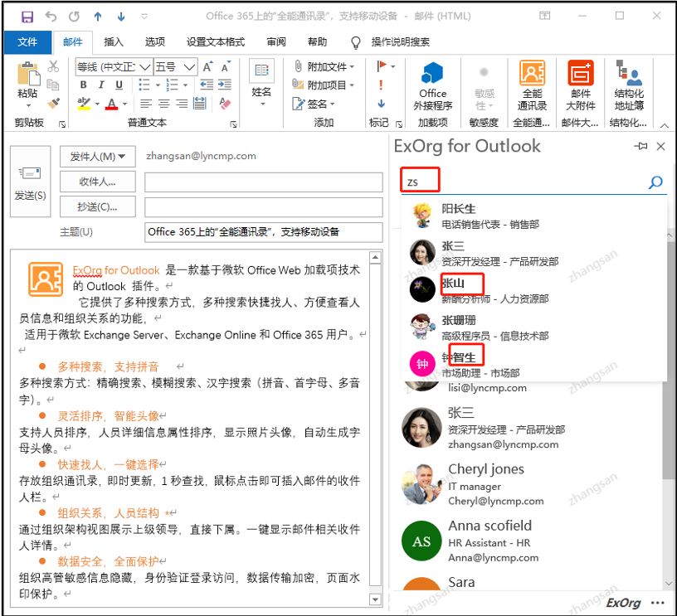Use the Format Painter brush icon
The width and height of the screenshot is (677, 616).
[53, 104]
